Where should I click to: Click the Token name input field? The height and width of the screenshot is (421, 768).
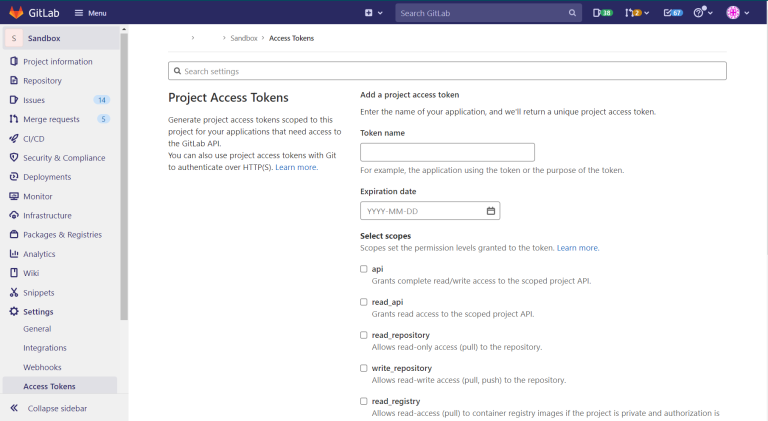pos(447,152)
